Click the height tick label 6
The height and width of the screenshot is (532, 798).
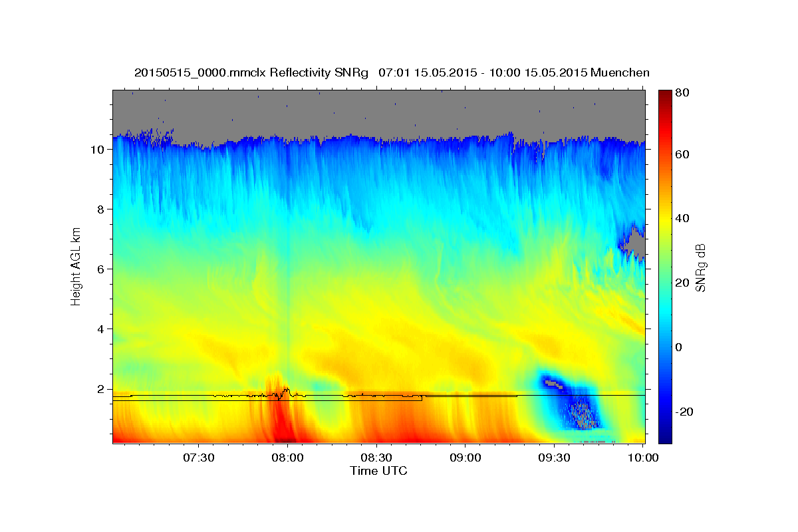pos(102,269)
